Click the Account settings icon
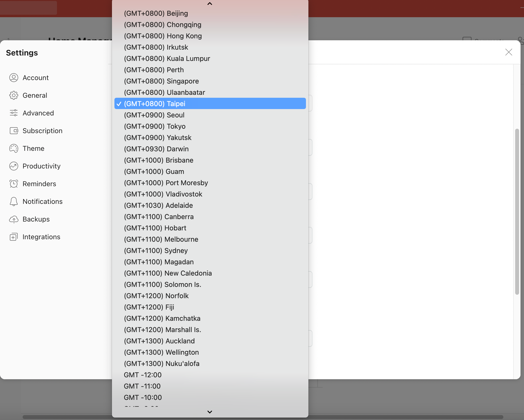This screenshot has height=420, width=524. click(13, 78)
